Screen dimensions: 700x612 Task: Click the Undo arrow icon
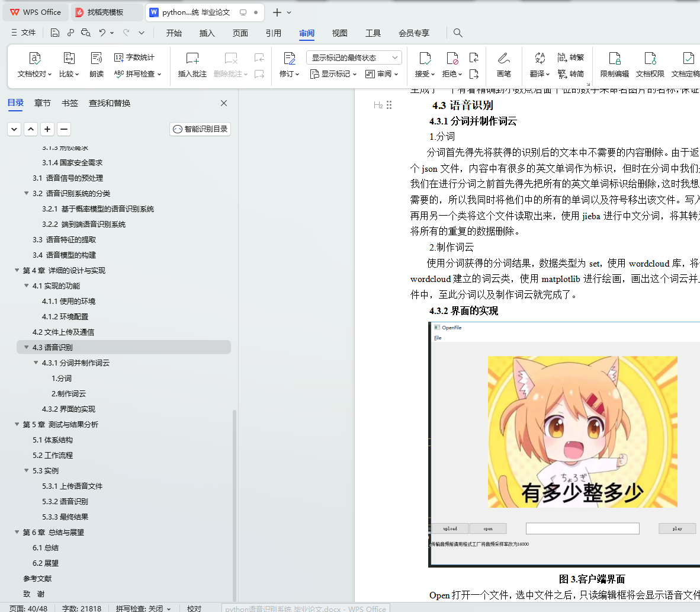point(102,33)
